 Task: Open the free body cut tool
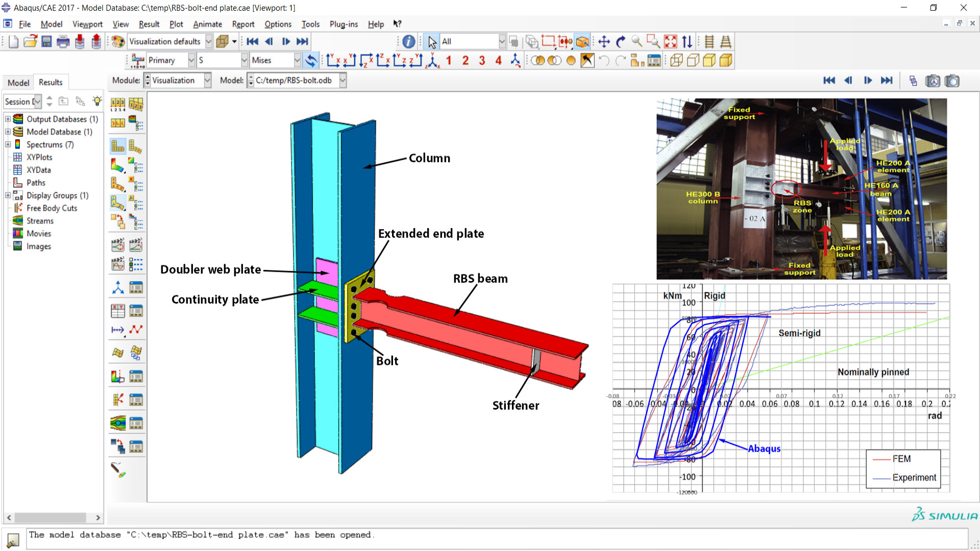118,400
